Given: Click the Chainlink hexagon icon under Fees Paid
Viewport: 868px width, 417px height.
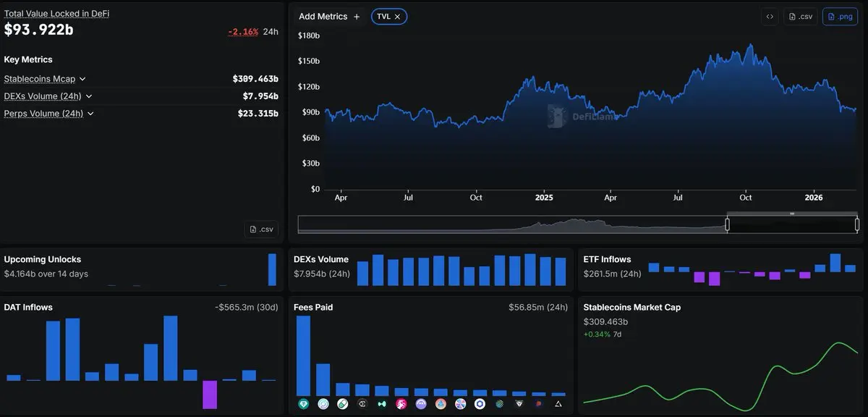Looking at the screenshot, I should [x=480, y=404].
